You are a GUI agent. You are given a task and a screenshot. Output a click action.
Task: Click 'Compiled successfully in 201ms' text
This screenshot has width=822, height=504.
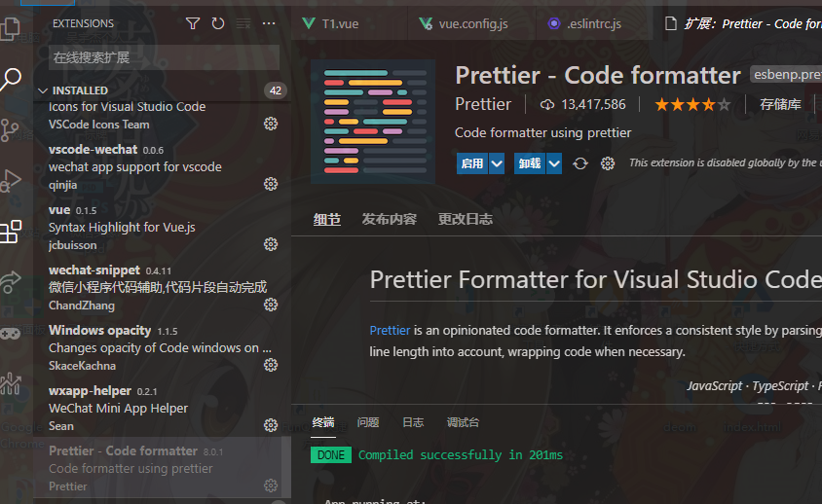(461, 454)
